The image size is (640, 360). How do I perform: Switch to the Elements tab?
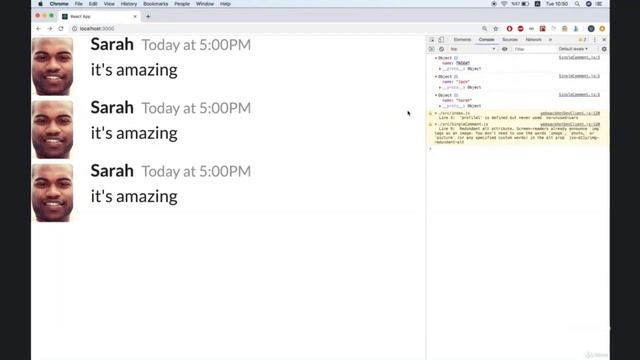(x=462, y=40)
